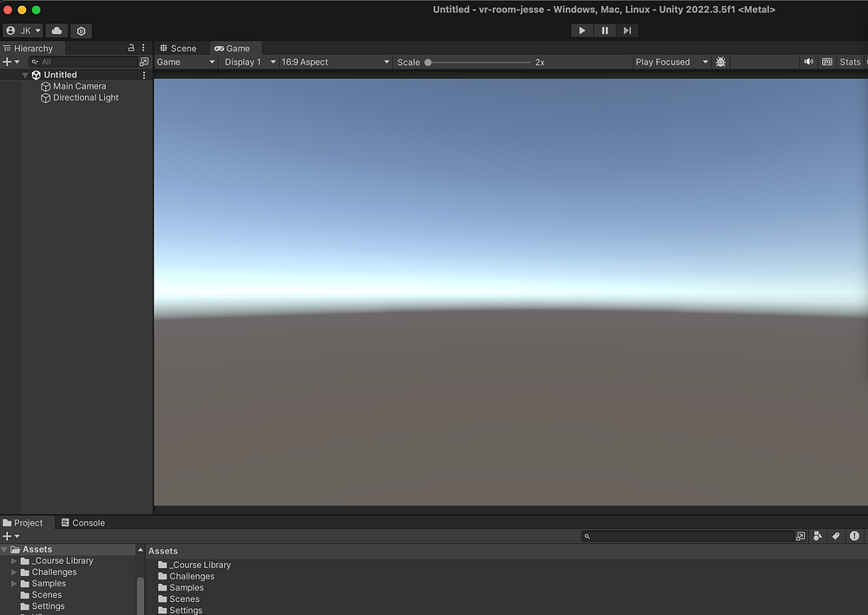Click the Hierarchy search-by-type icon
868x615 pixels.
144,62
